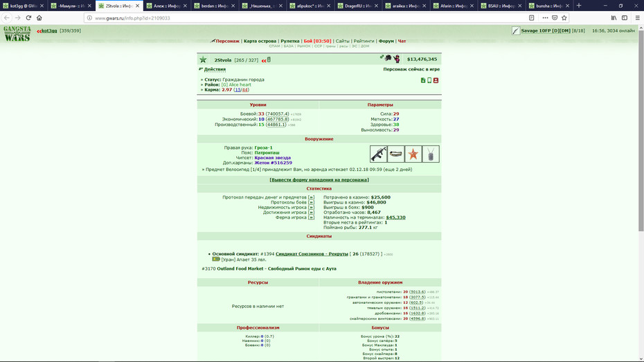
Task: Click the green star icon beside 2Stvola
Action: (204, 60)
